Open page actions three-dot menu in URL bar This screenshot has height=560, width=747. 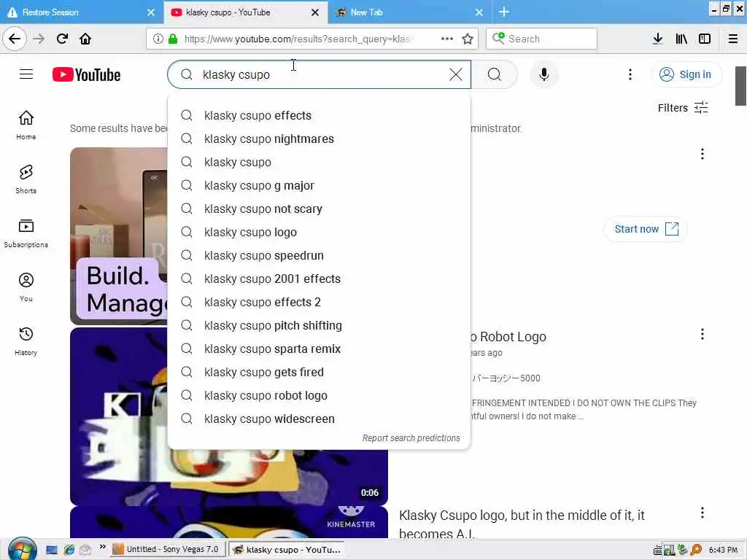[447, 39]
